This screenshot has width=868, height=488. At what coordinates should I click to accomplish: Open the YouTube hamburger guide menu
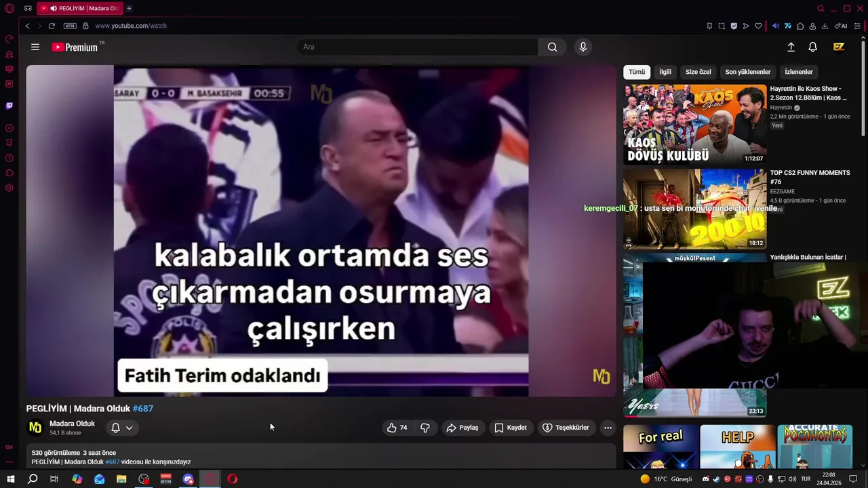35,47
